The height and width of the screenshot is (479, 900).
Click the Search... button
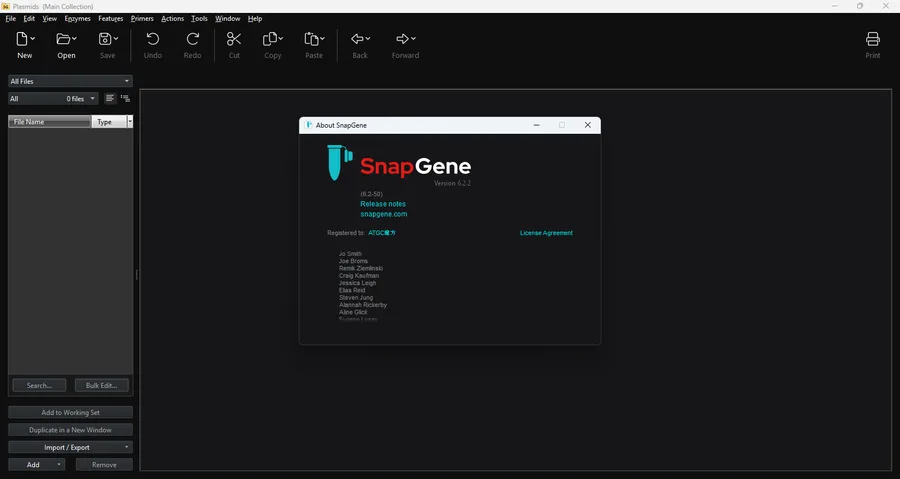(x=39, y=385)
